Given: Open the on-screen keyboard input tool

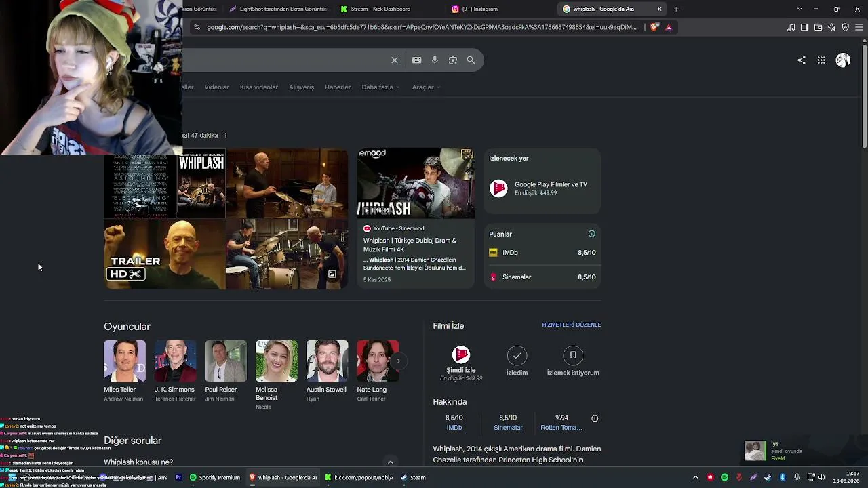Looking at the screenshot, I should point(417,60).
